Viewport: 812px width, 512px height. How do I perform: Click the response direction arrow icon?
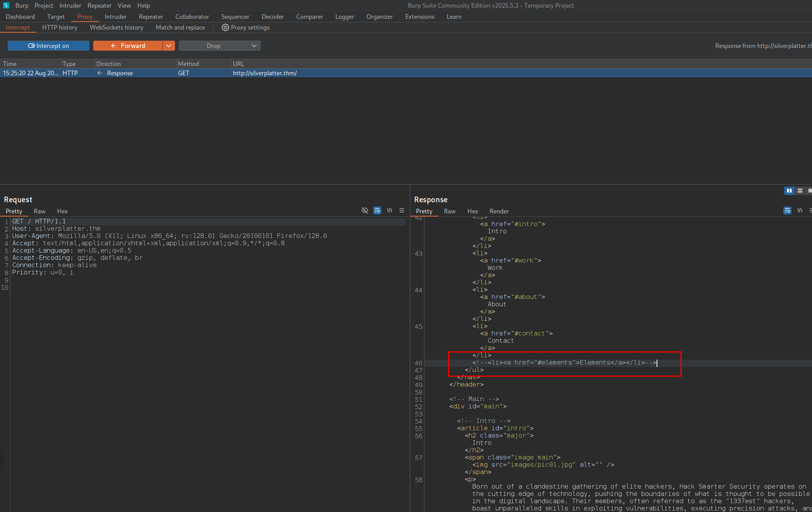(100, 73)
